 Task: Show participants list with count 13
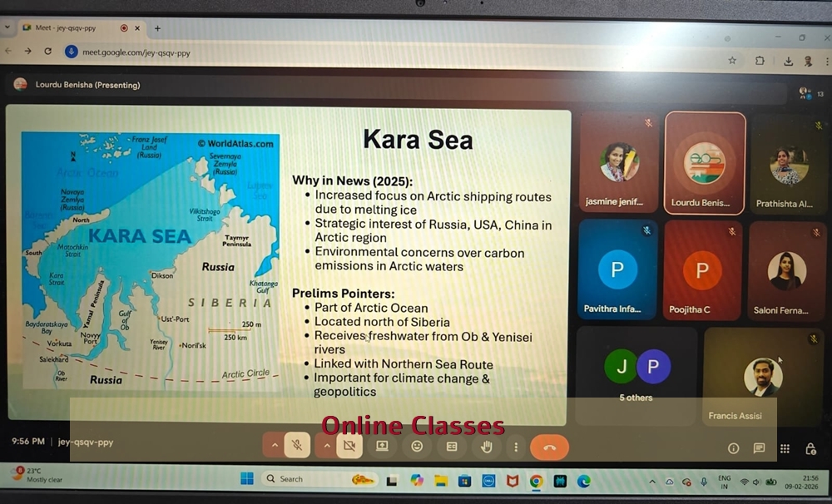coord(805,93)
